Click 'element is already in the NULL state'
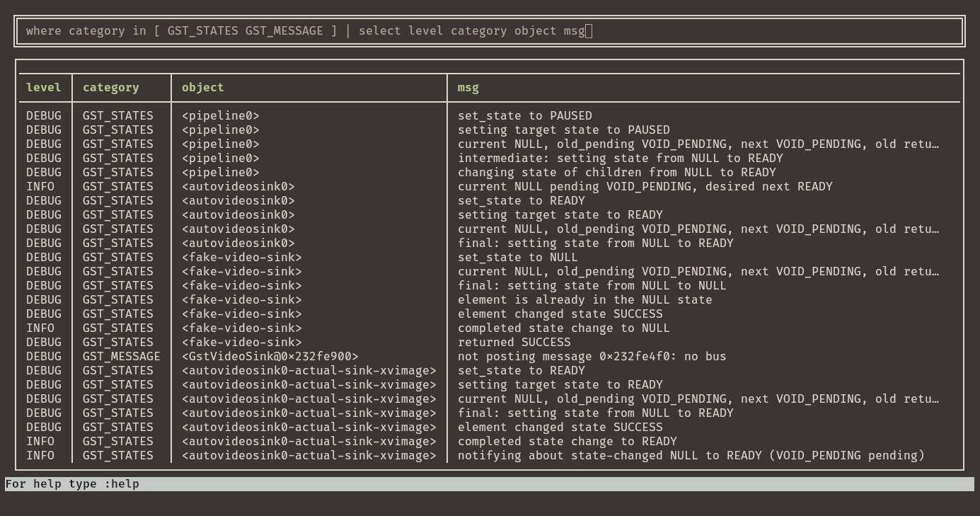Screen dimensions: 980x516 point(585,300)
